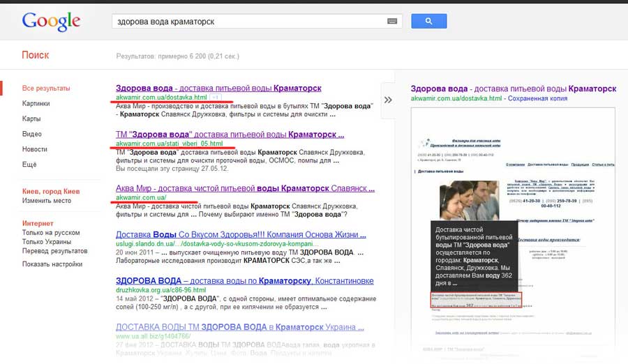Image resolution: width=628 pixels, height=364 pixels.
Task: Select 'Только Украины' filter
Action: pyautogui.click(x=47, y=242)
